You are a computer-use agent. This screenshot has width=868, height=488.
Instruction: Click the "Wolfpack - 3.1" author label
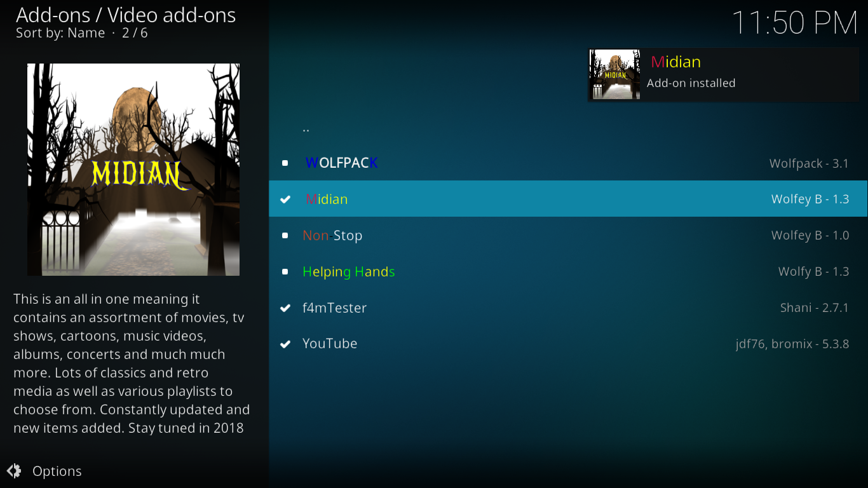click(809, 163)
